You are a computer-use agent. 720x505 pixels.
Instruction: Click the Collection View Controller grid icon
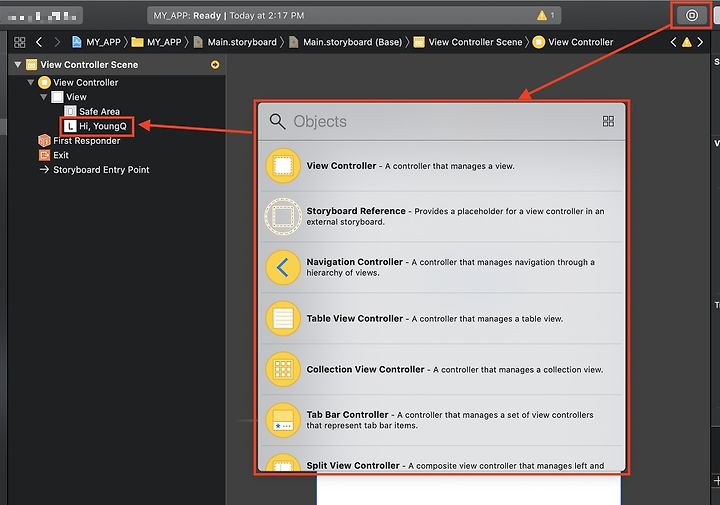pos(283,369)
